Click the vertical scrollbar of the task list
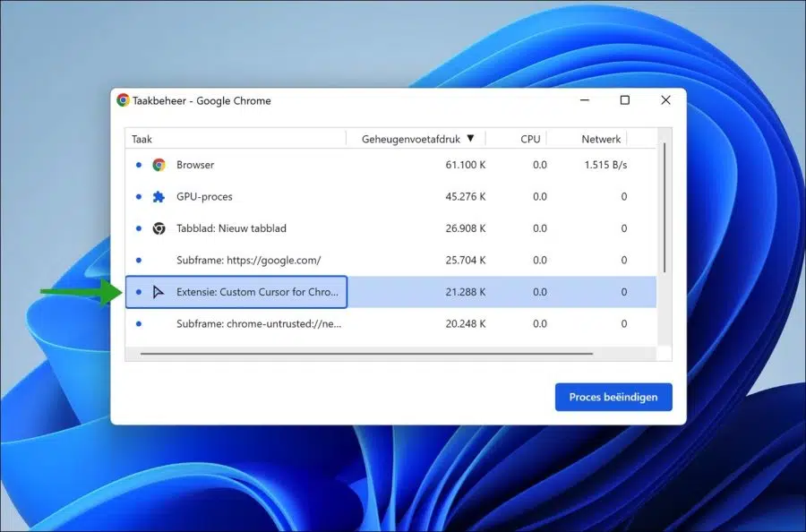 coord(665,207)
